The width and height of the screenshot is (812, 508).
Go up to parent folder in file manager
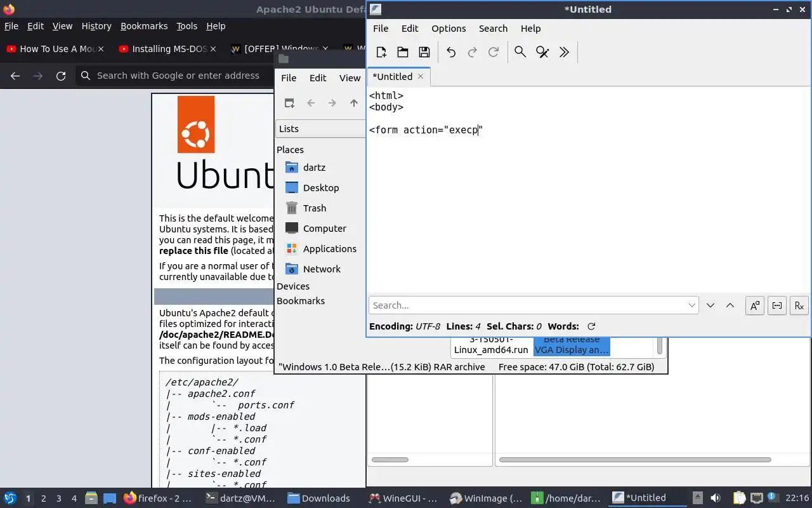click(354, 103)
